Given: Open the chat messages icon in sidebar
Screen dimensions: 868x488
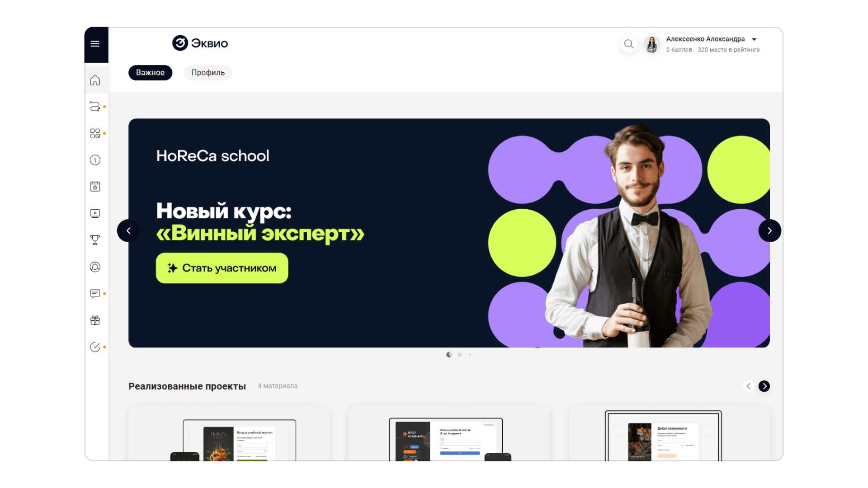Looking at the screenshot, I should pos(95,294).
